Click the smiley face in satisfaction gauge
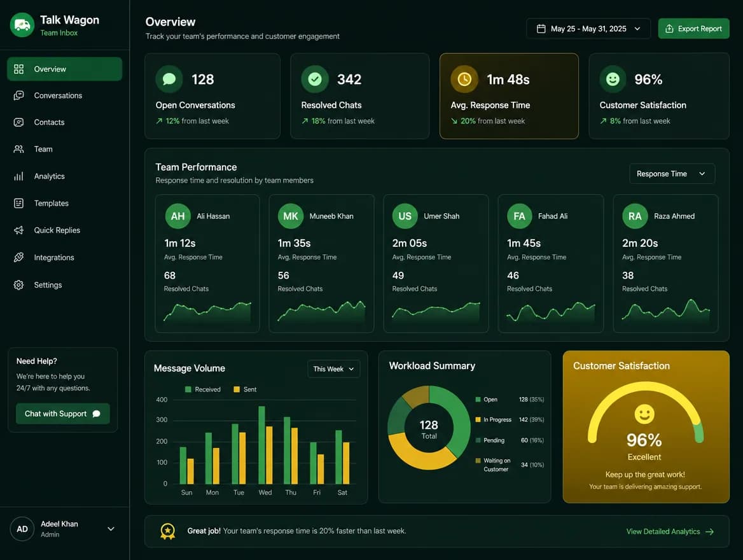This screenshot has height=560, width=743. point(644,414)
